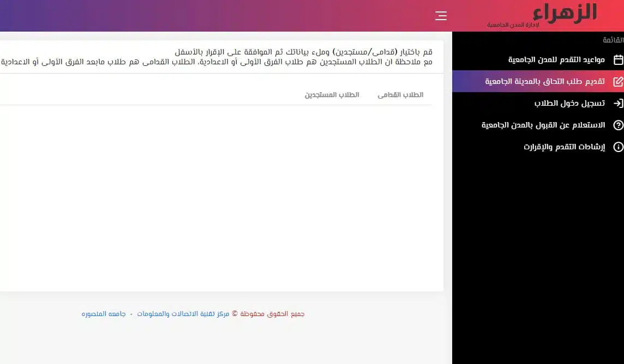Screen dimensions: 624x364
Task: Click the جميع الحقوق محفوظة footer text
Action: pos(272,314)
